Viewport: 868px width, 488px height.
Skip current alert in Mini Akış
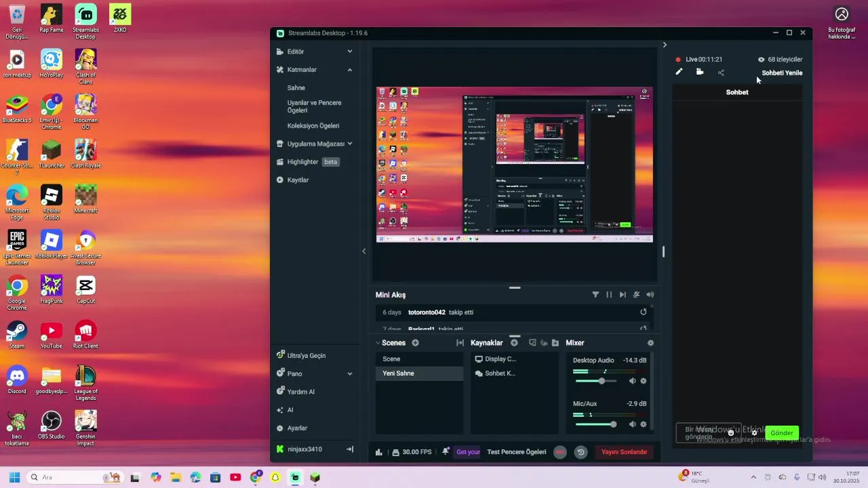pyautogui.click(x=623, y=295)
